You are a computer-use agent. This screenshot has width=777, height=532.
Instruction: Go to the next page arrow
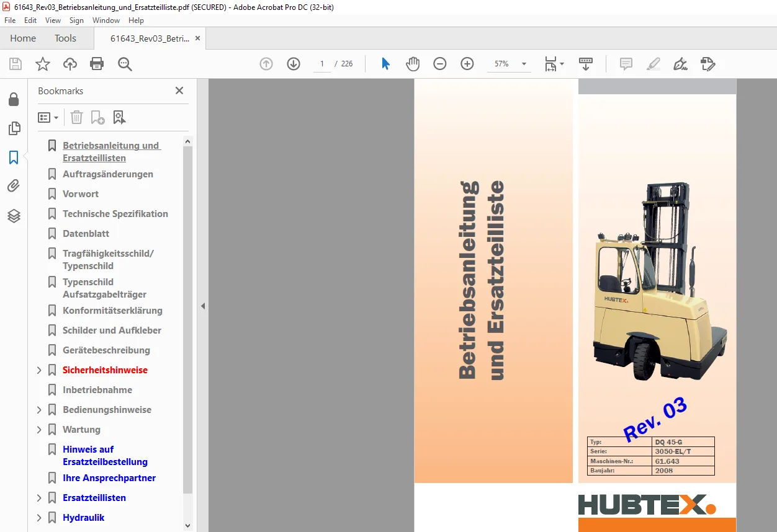294,64
